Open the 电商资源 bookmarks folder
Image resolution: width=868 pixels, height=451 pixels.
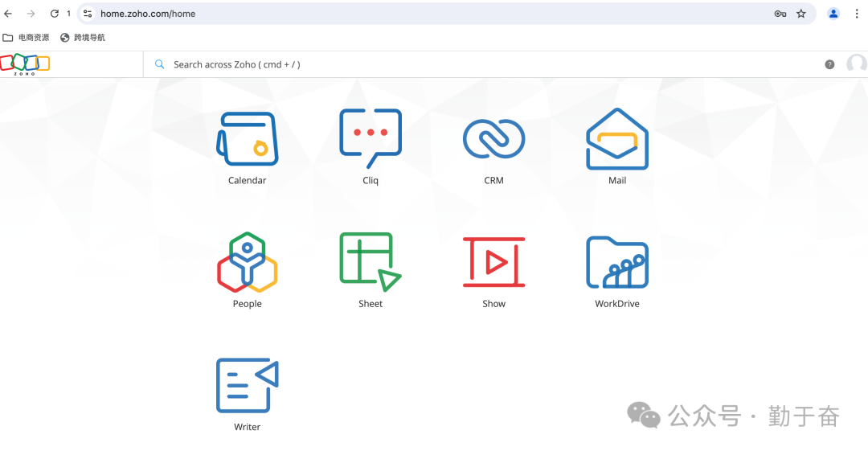(x=26, y=38)
